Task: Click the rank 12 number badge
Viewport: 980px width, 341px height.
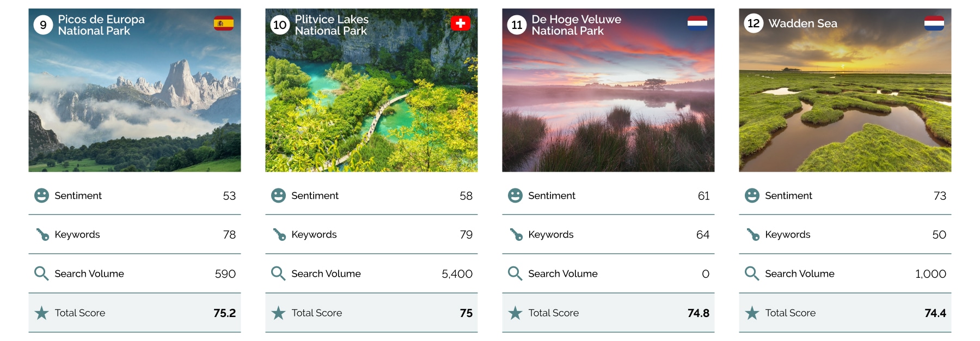Action: tap(754, 23)
